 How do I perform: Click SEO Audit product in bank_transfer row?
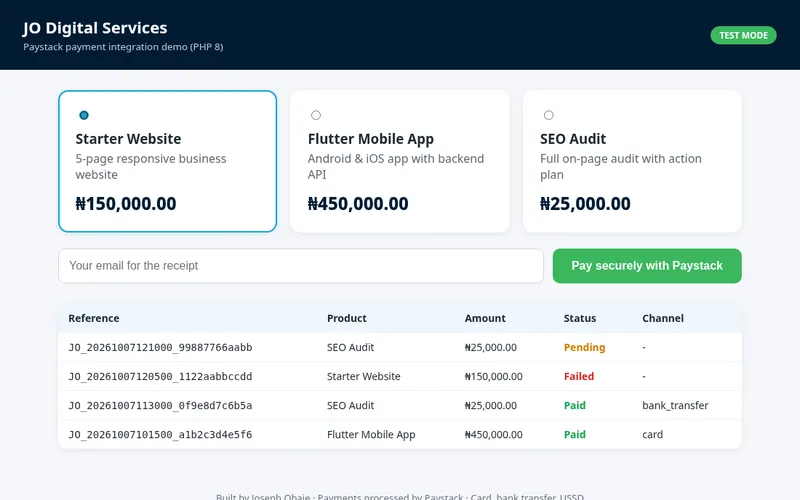tap(351, 406)
